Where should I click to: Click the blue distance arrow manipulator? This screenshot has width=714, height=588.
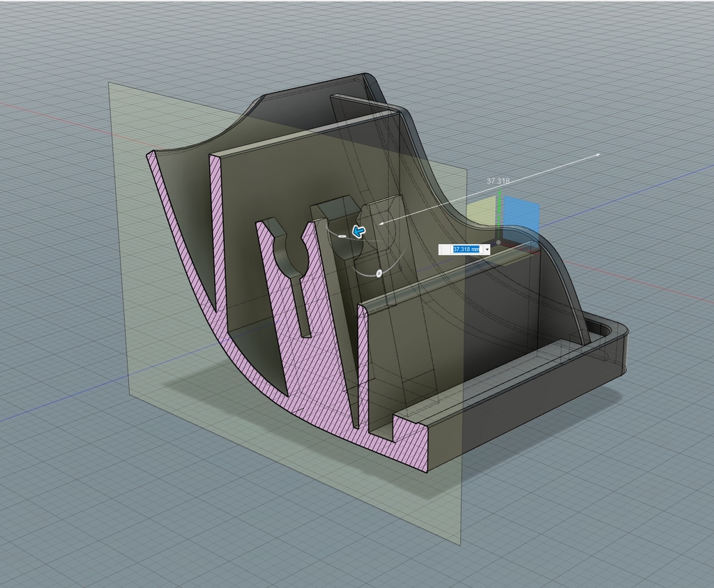click(359, 231)
